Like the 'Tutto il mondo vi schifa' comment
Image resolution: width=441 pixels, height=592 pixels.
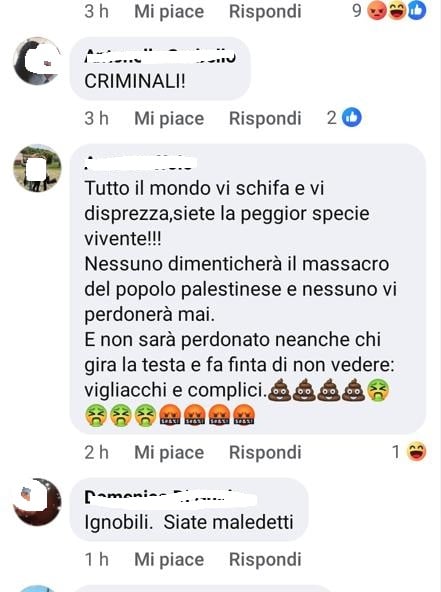click(169, 452)
